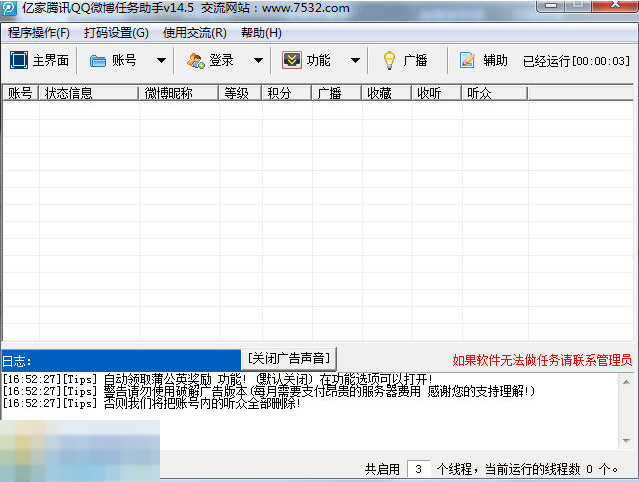
Task: Click the 功能 function icon in toolbar
Action: pos(292,60)
